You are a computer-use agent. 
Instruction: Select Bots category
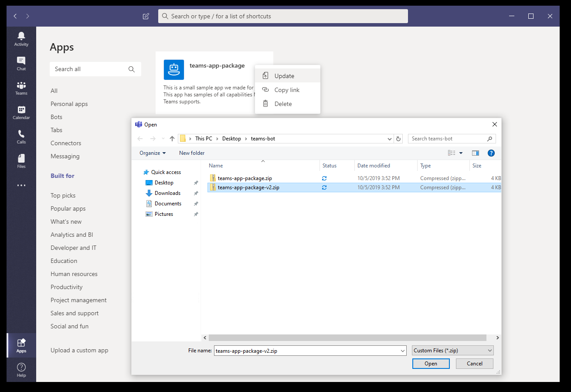click(56, 117)
